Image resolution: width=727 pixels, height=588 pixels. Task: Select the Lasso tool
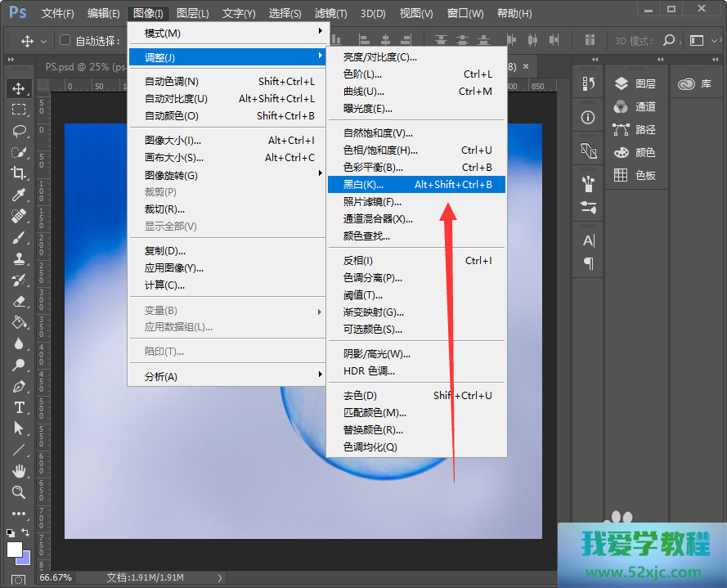[x=19, y=130]
